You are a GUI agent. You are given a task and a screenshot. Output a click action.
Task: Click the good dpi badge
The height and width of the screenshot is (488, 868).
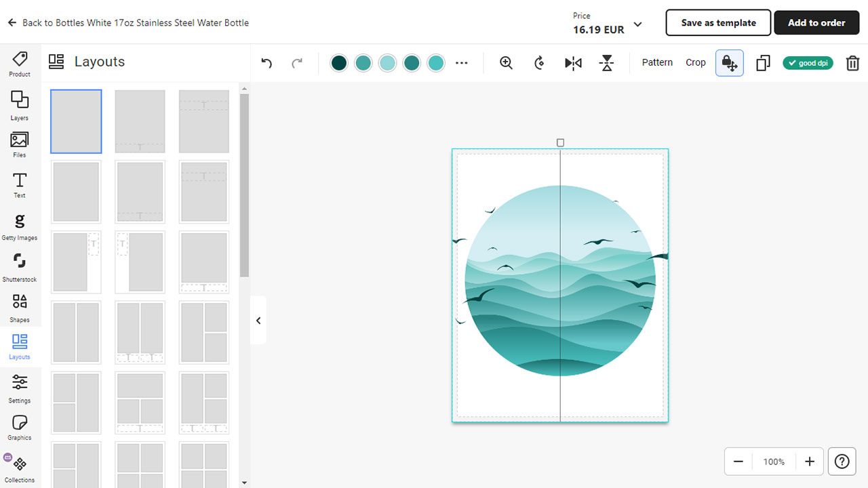pyautogui.click(x=808, y=63)
